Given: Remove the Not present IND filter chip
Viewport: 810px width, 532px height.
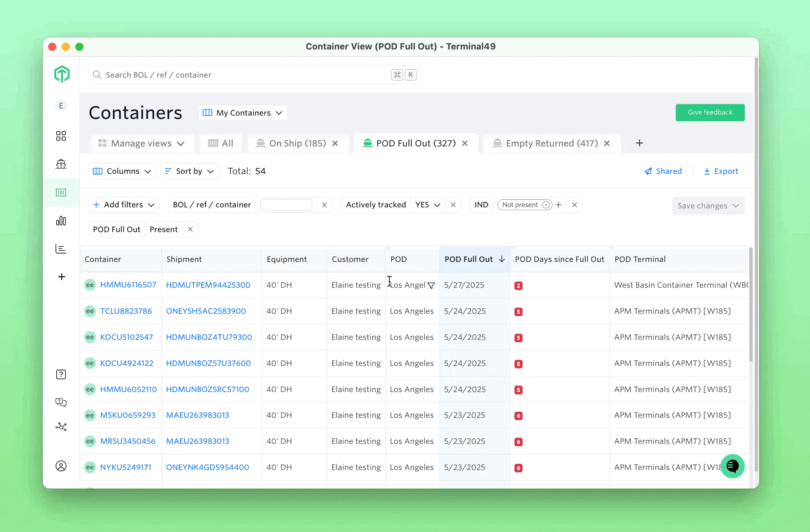Looking at the screenshot, I should coord(546,205).
